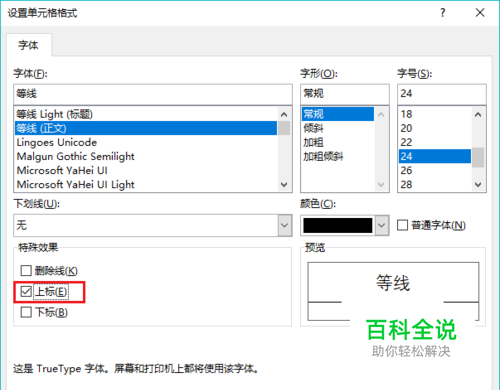Select 倾斜 font style

click(338, 128)
